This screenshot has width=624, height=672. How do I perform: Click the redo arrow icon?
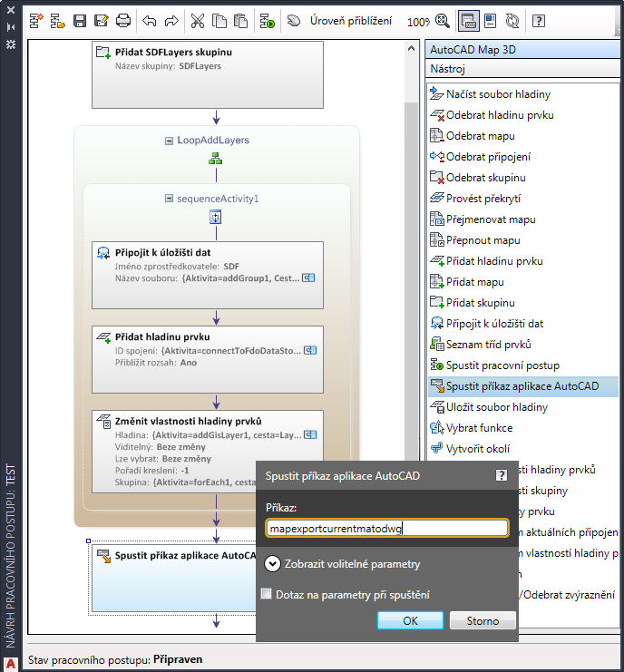[171, 21]
